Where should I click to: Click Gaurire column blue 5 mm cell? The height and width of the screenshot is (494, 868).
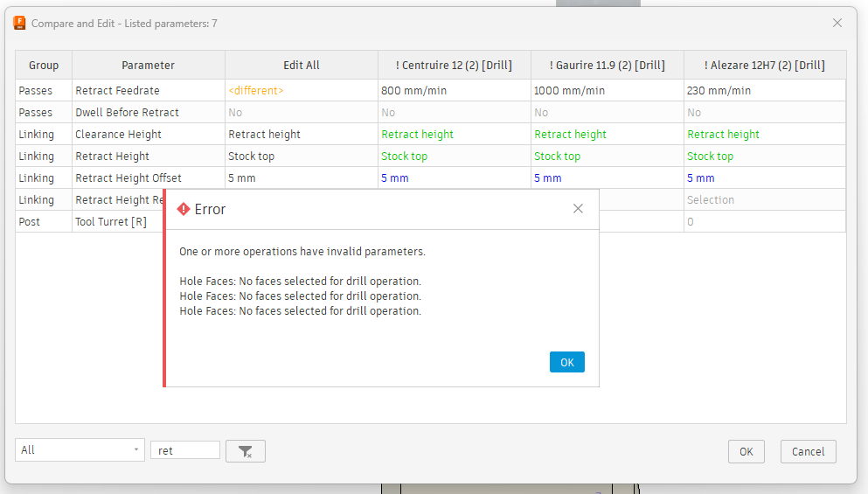click(x=608, y=177)
